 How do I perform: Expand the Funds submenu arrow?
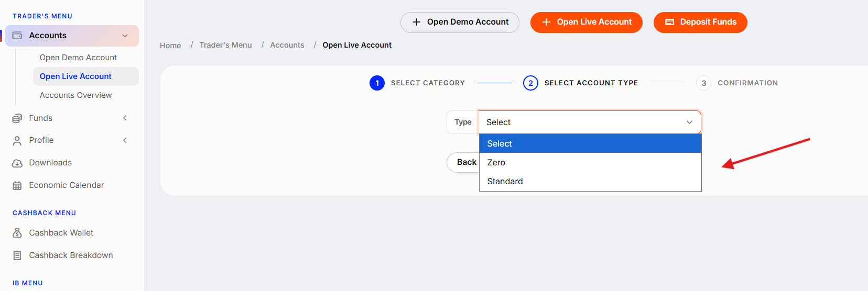point(125,118)
